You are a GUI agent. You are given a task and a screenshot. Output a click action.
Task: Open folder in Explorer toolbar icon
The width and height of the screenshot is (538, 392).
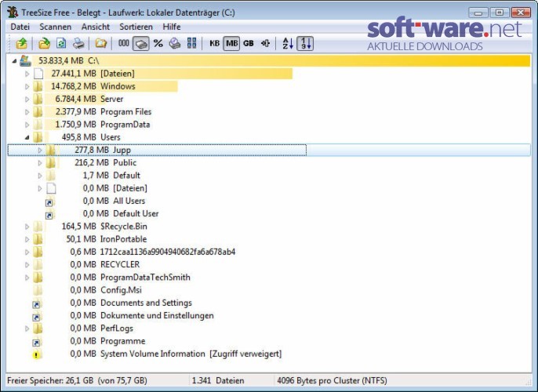coord(101,43)
